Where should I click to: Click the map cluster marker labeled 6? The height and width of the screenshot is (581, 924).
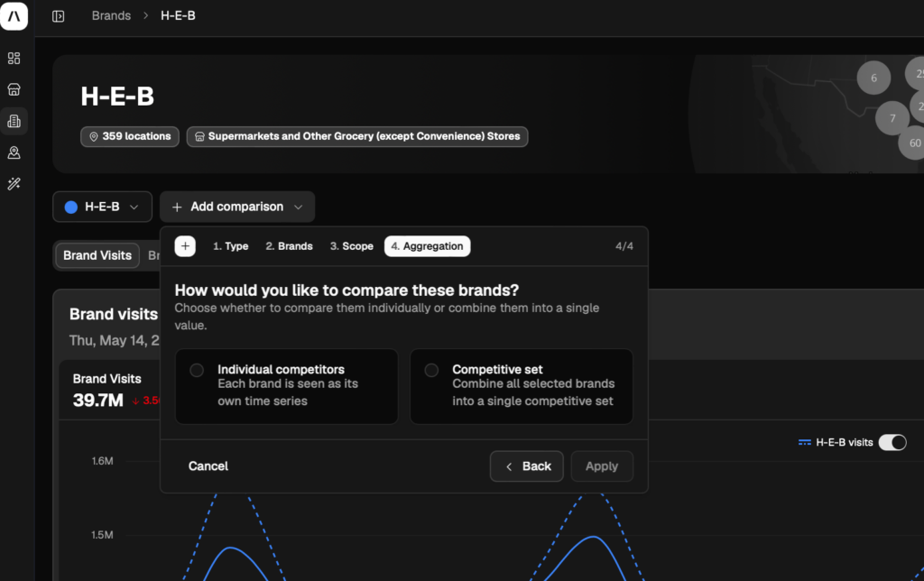(x=873, y=78)
